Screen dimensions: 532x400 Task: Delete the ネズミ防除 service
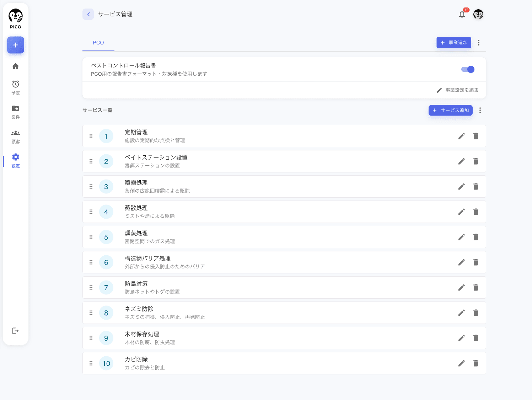(476, 313)
